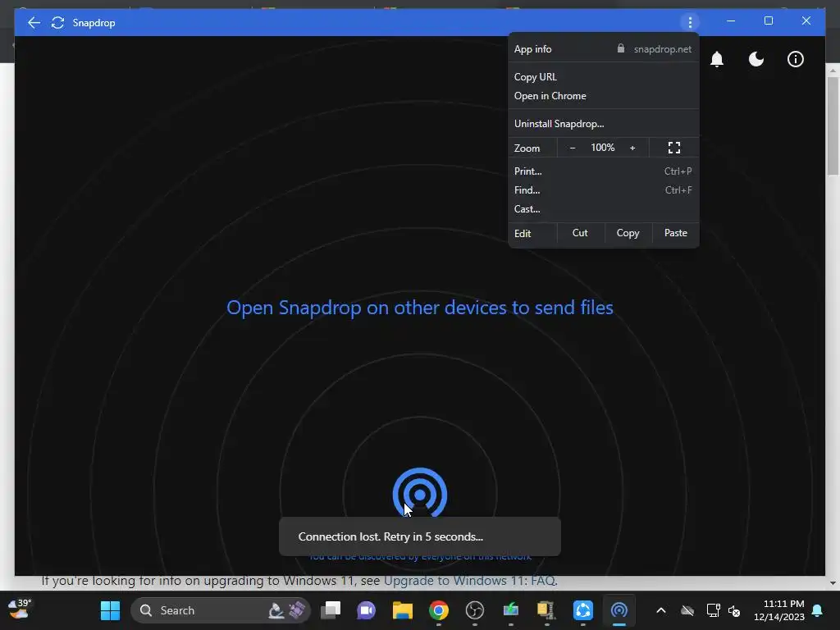Click the Snapdrop radar logo icon
The height and width of the screenshot is (630, 840).
pos(420,493)
